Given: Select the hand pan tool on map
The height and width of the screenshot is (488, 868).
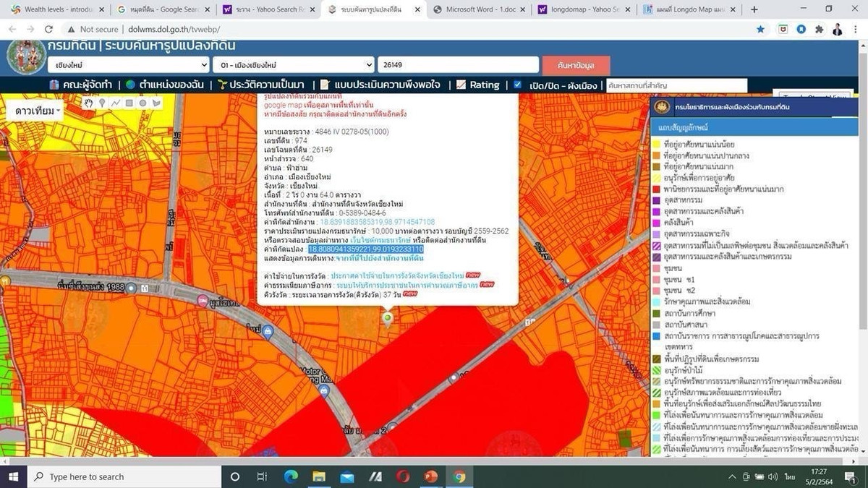Looking at the screenshot, I should [89, 103].
